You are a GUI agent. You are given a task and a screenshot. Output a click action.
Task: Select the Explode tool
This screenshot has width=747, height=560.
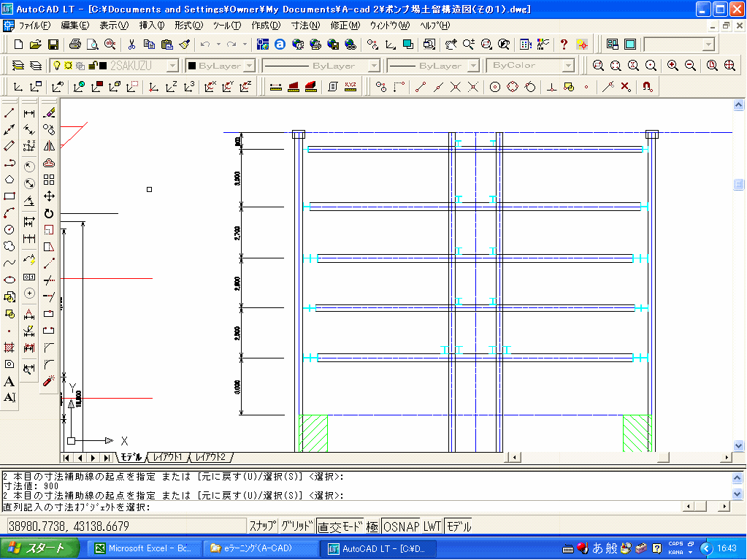coord(49,381)
